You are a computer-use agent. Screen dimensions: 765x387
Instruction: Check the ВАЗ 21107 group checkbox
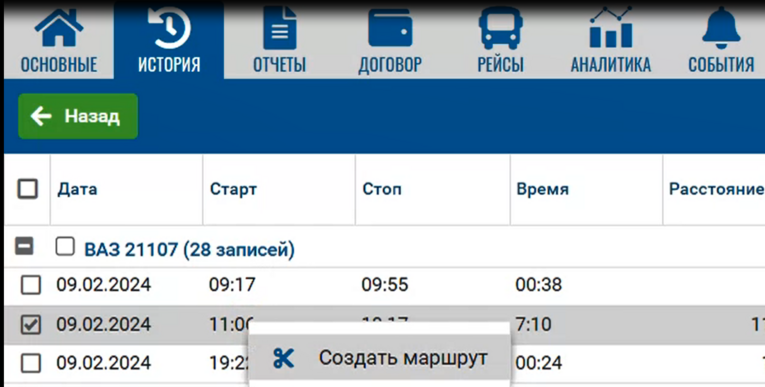pos(65,247)
